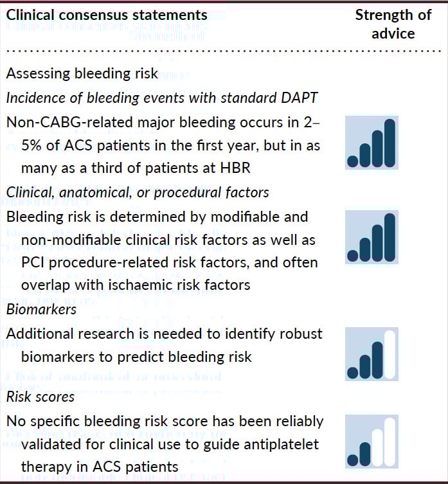Select the "Strength of advice" column header

pos(385,24)
